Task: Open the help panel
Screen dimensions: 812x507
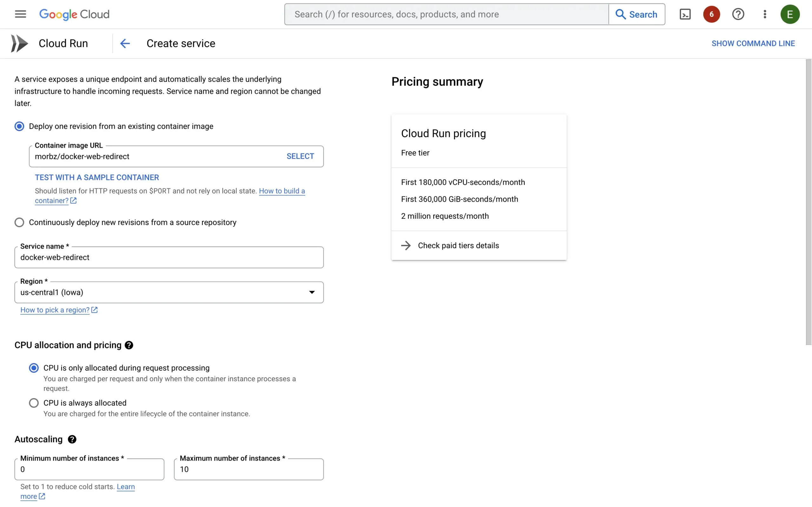Action: click(738, 14)
